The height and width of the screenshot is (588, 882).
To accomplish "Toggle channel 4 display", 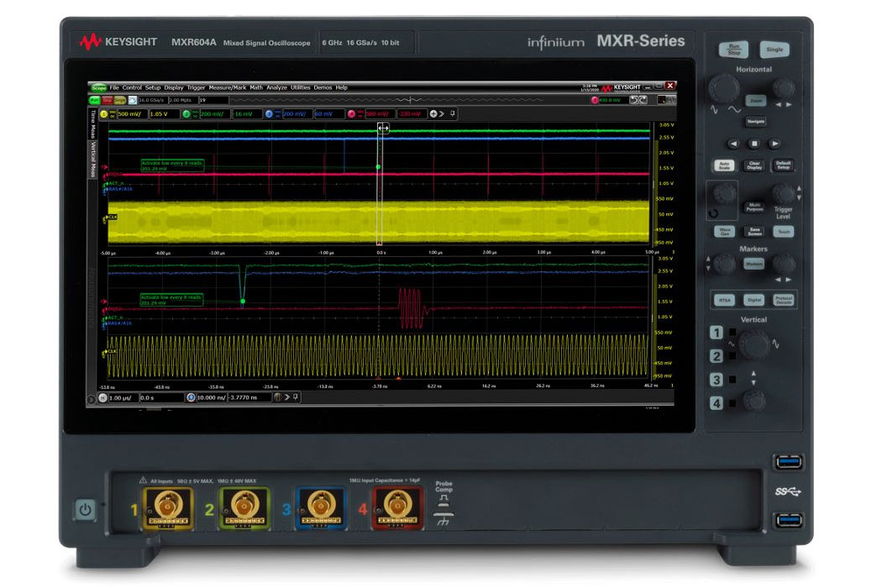I will pos(351,114).
